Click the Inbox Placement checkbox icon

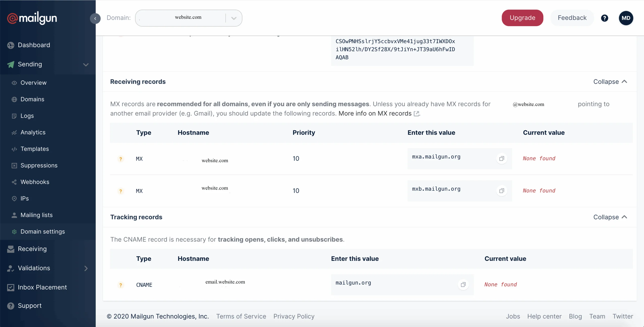click(11, 288)
